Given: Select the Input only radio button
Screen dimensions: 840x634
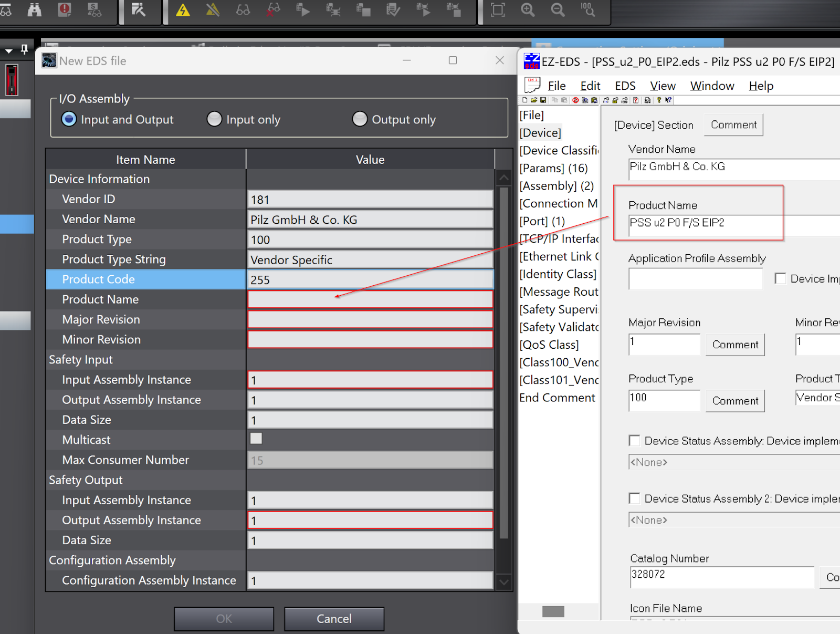Looking at the screenshot, I should tap(214, 119).
